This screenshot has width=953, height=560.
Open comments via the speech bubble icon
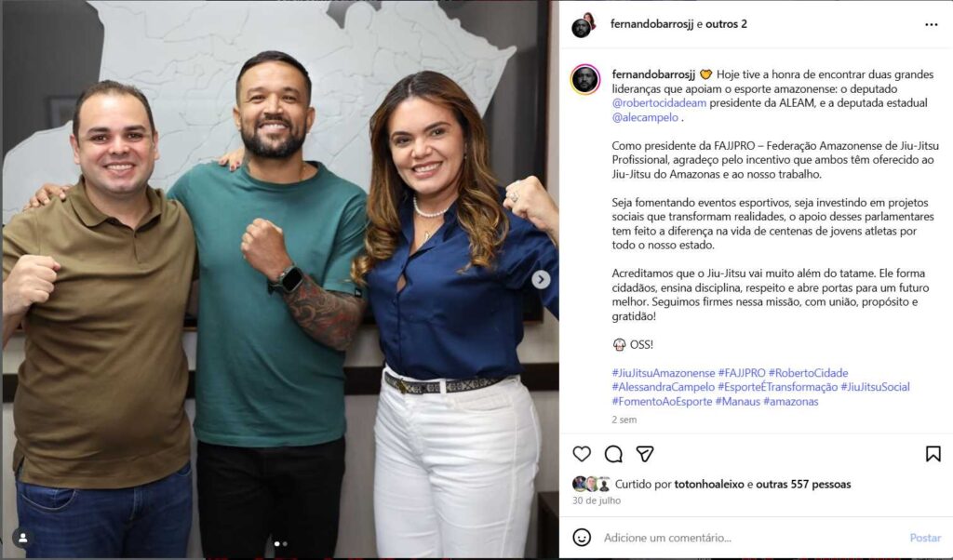pos(613,454)
